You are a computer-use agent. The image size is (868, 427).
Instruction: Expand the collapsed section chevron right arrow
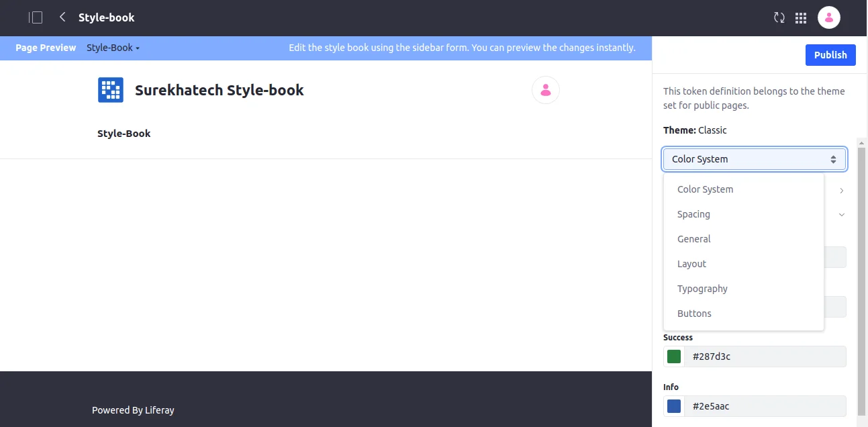pyautogui.click(x=842, y=191)
